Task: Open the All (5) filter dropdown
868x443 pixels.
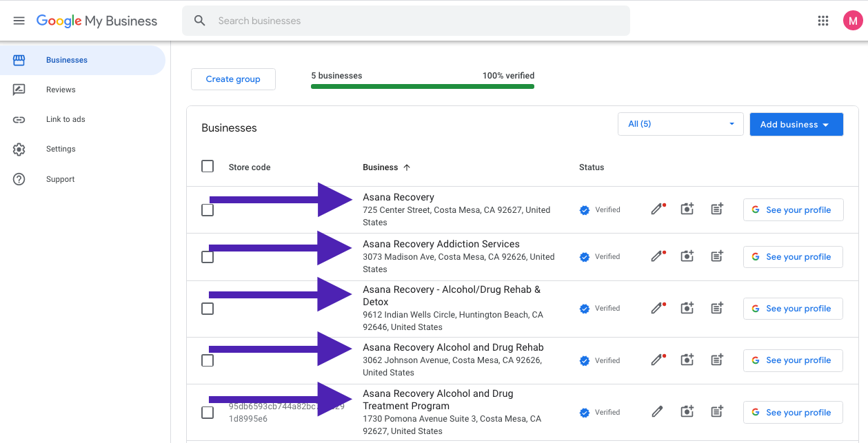Action: (x=680, y=124)
